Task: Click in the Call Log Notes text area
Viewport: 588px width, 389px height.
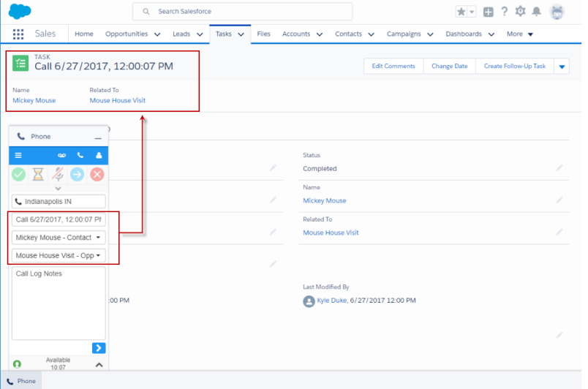Action: [59, 303]
